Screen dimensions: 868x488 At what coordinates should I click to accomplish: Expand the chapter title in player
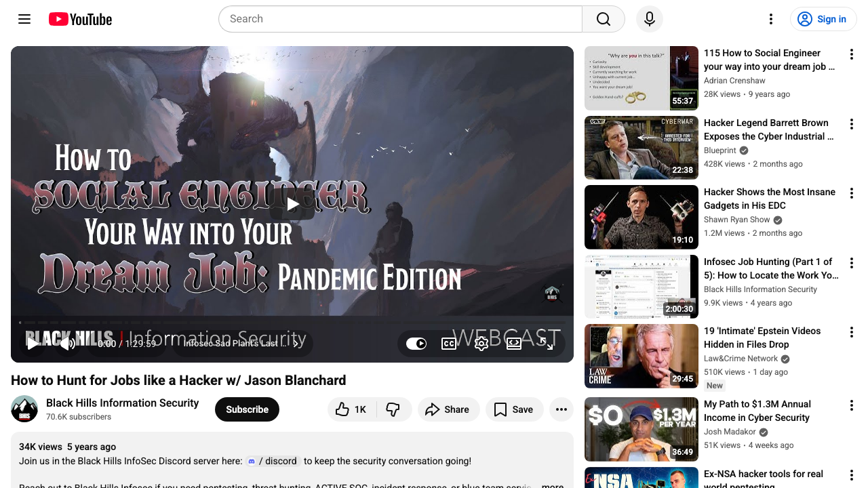pyautogui.click(x=241, y=344)
